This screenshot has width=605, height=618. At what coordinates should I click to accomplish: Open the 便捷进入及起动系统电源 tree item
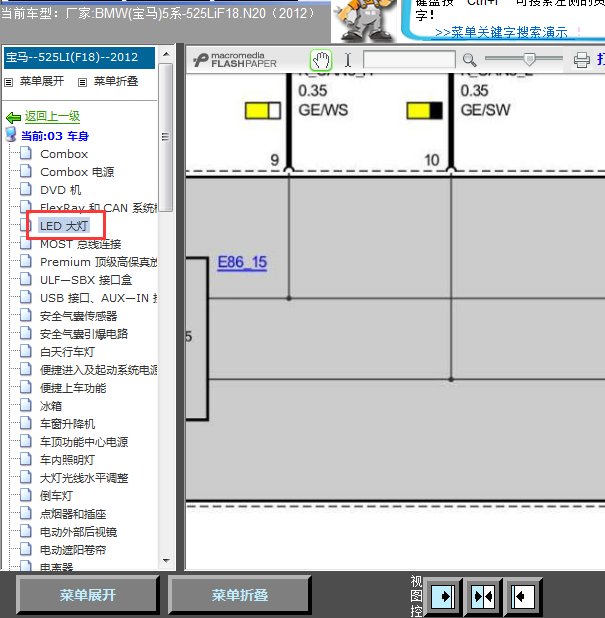[98, 370]
